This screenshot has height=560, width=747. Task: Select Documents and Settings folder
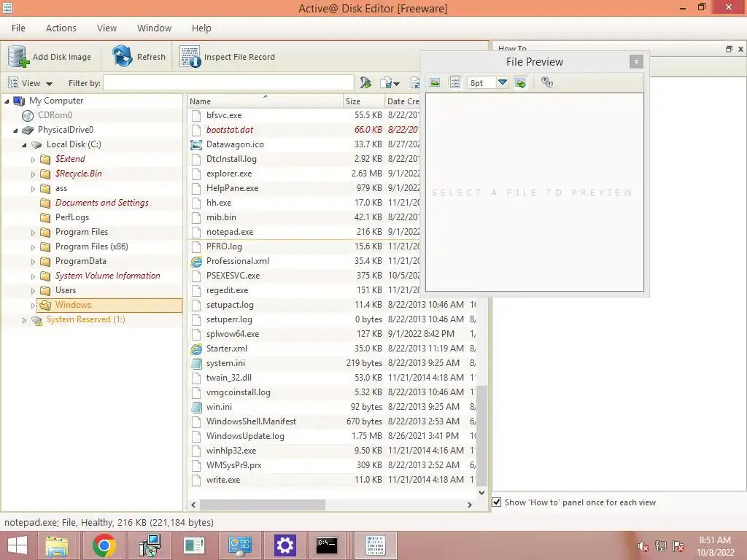[x=101, y=203]
